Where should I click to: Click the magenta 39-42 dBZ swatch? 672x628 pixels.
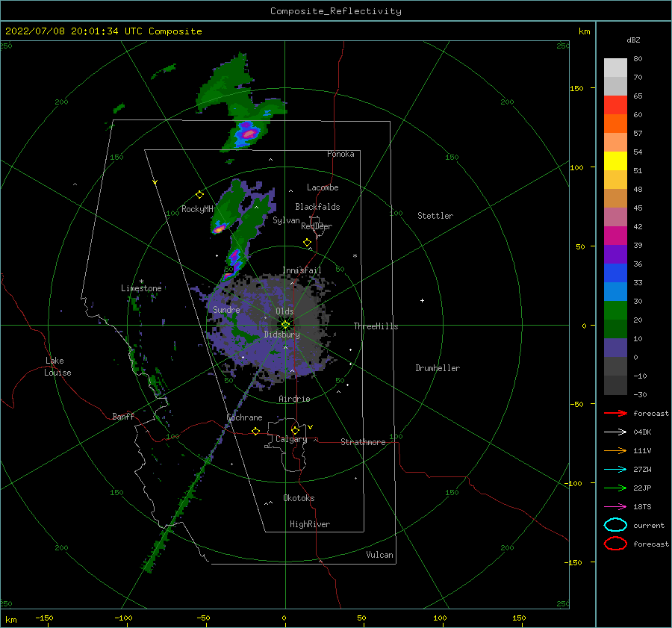[x=615, y=236]
